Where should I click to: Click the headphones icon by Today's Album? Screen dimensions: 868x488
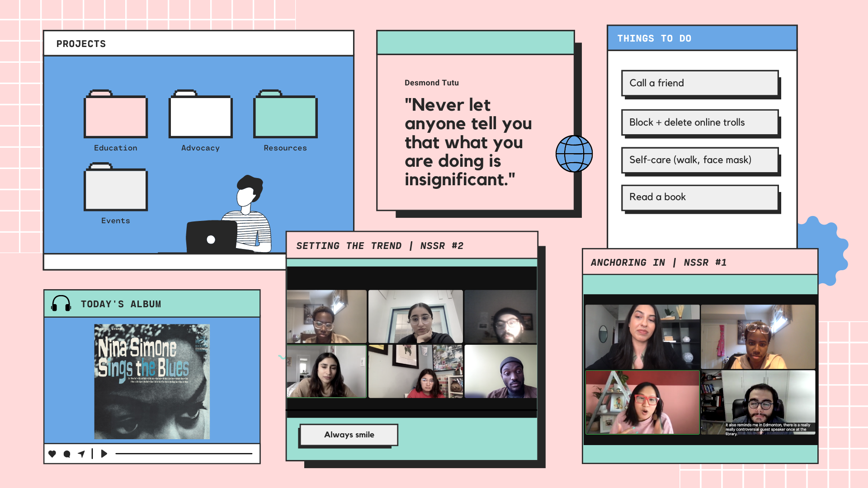(61, 304)
